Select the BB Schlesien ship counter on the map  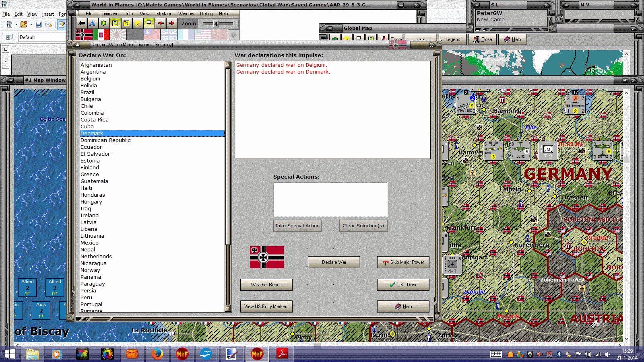575,105
